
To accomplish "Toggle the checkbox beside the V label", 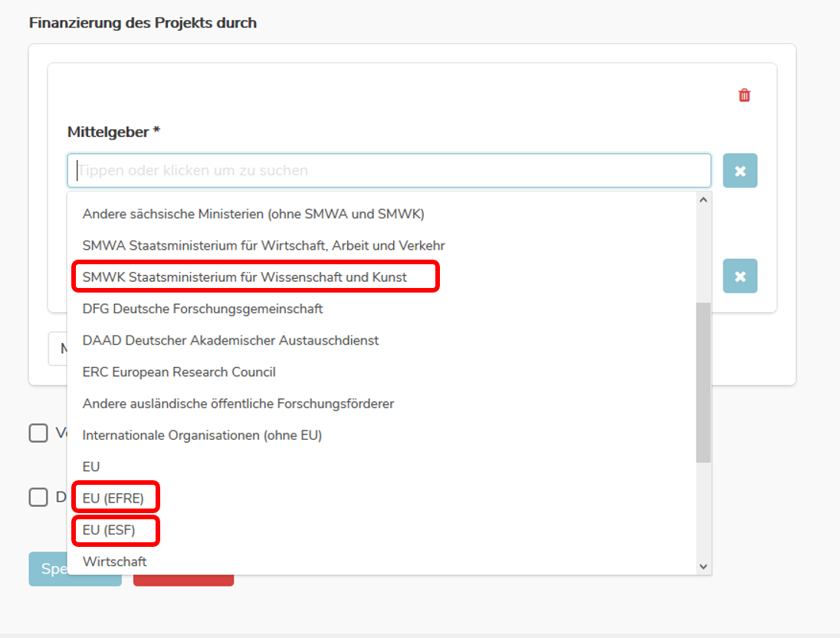I will [x=38, y=433].
